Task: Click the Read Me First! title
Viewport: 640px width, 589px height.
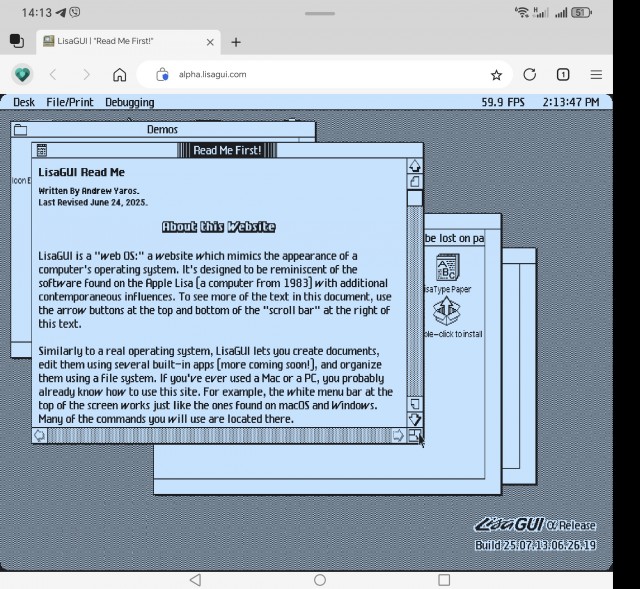Action: coord(227,150)
